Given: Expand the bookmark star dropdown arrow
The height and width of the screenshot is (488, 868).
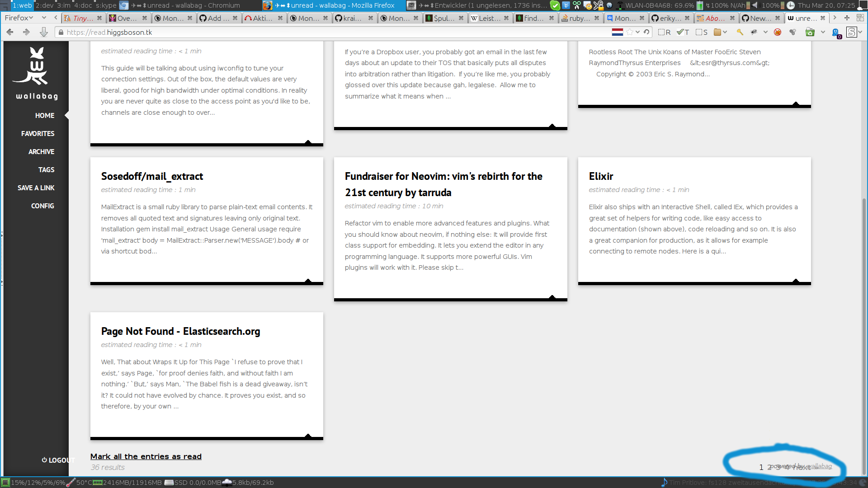Looking at the screenshot, I should 637,32.
